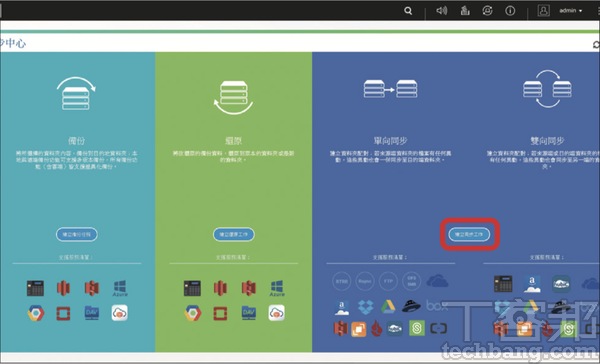Choose box logo in one-way sync
Viewport: 600px width, 364px height.
click(437, 306)
